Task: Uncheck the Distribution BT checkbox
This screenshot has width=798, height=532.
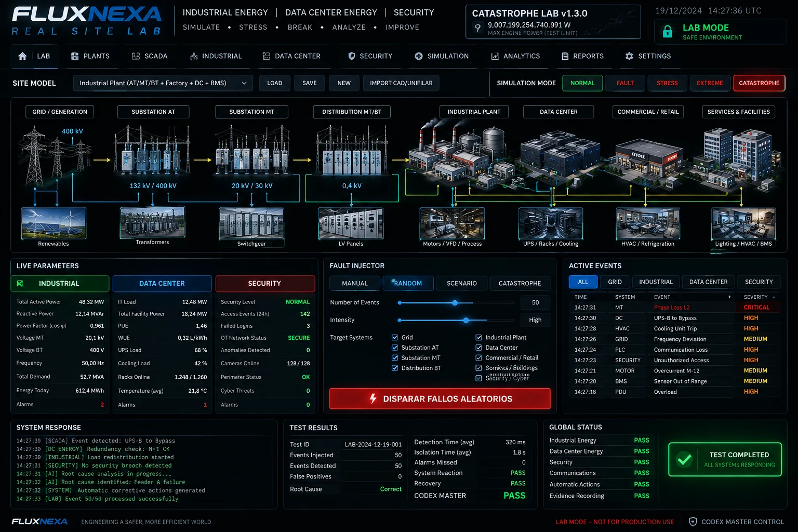Action: (395, 368)
